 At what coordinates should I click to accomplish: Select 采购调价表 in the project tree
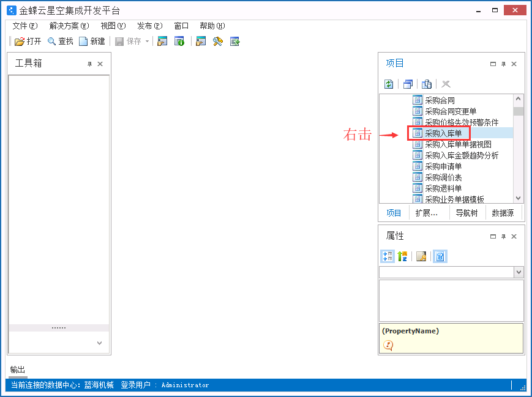(x=443, y=177)
